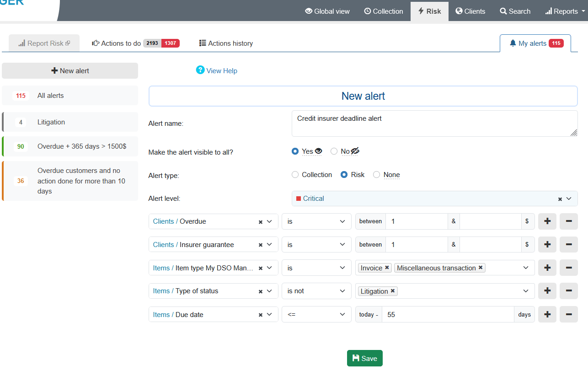588x371 pixels.
Task: Open the 'is not' operator dropdown
Action: [316, 291]
